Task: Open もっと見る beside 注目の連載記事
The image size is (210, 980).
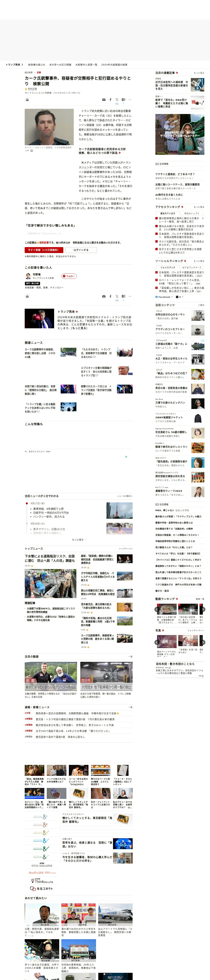Action: pyautogui.click(x=199, y=73)
